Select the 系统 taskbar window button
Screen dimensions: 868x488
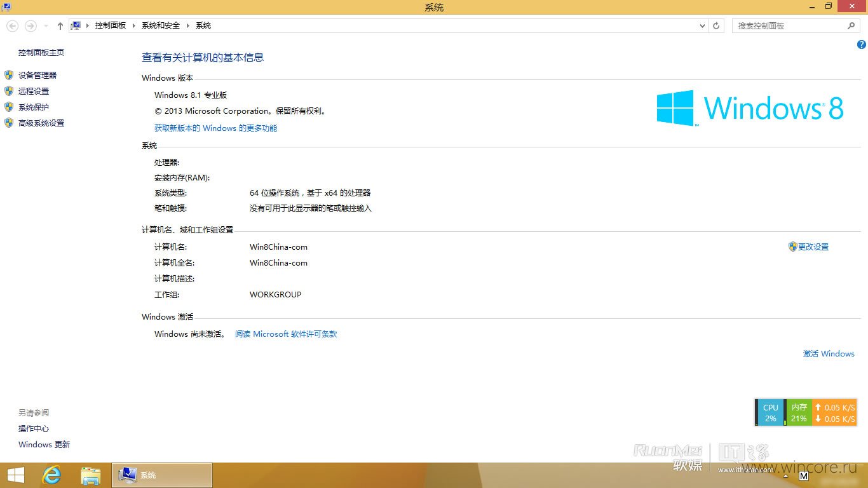[162, 475]
